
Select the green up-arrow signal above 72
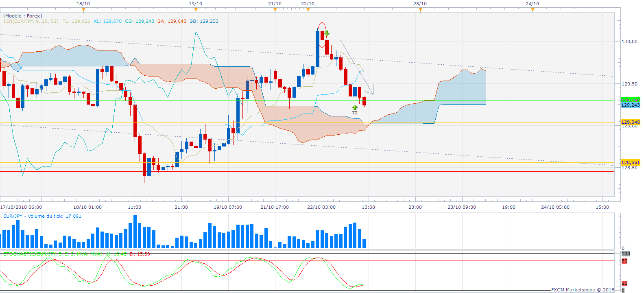(355, 107)
